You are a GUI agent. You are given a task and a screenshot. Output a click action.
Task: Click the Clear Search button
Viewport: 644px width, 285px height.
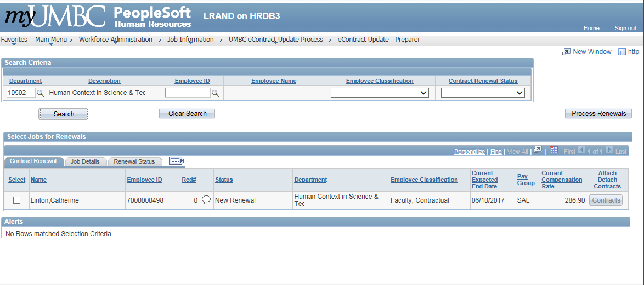[187, 114]
